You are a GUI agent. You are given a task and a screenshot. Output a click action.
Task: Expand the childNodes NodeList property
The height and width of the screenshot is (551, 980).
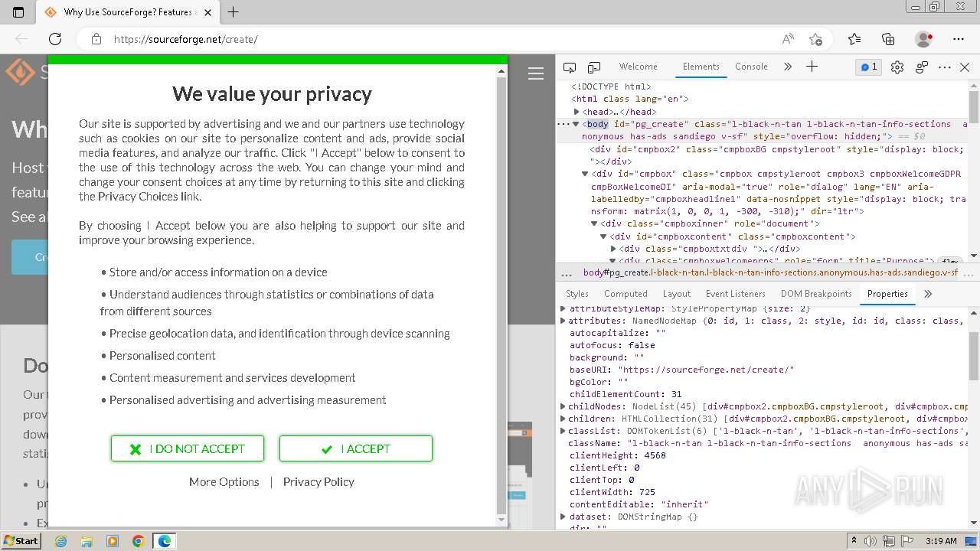coord(563,406)
